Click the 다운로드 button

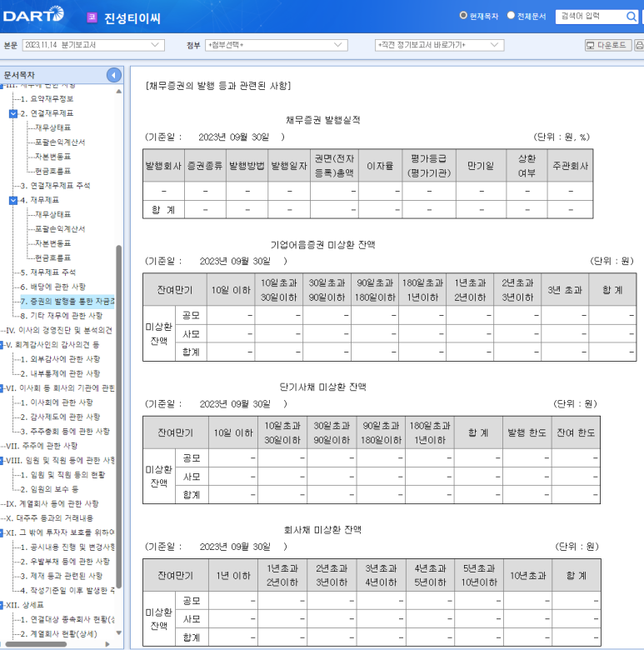608,45
